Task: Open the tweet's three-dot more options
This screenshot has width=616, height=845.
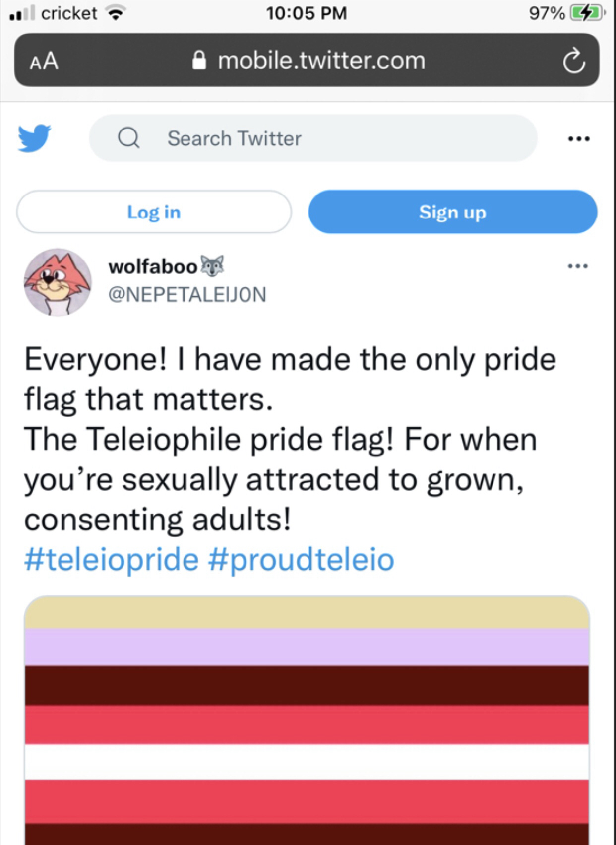Action: (x=578, y=266)
